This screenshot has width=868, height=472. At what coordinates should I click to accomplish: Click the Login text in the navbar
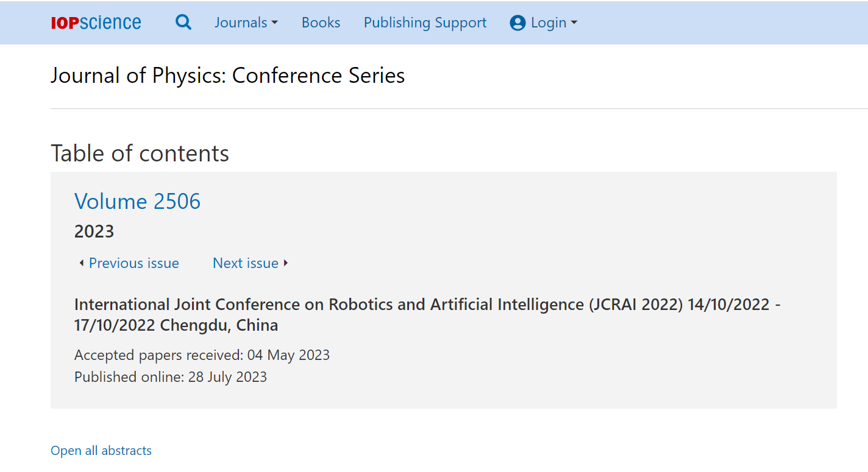549,23
